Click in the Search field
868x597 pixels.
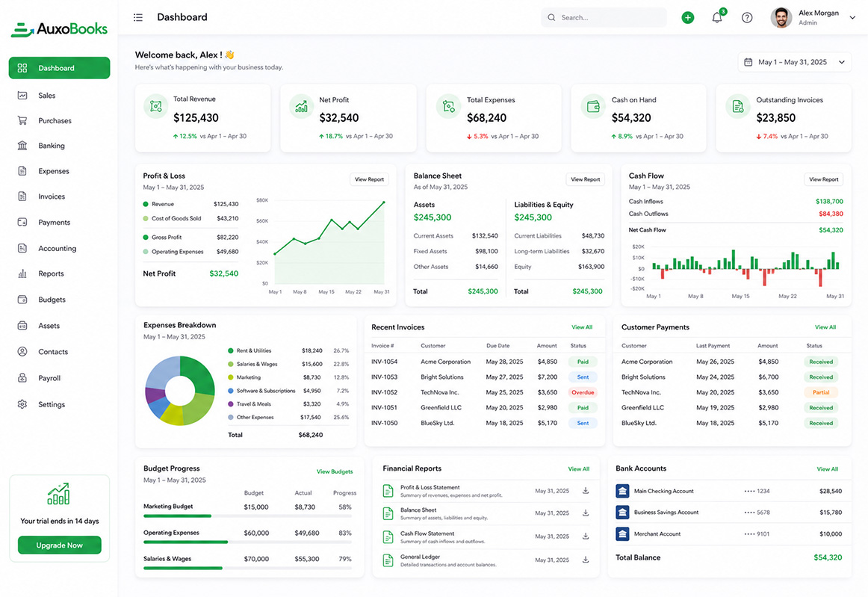tap(604, 18)
